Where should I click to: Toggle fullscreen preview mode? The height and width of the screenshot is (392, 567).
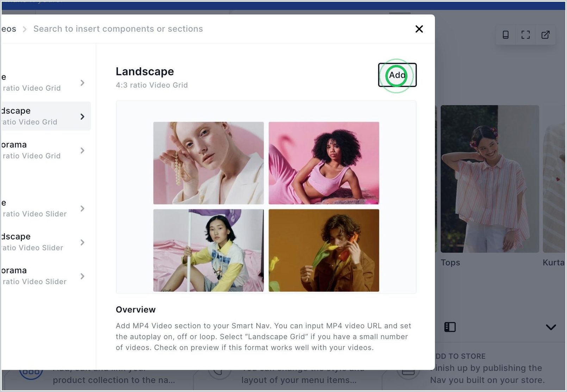coord(525,35)
